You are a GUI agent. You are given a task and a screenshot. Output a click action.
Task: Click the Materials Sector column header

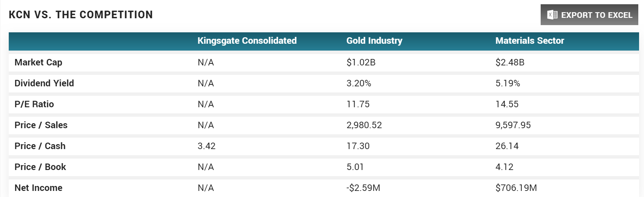click(530, 41)
